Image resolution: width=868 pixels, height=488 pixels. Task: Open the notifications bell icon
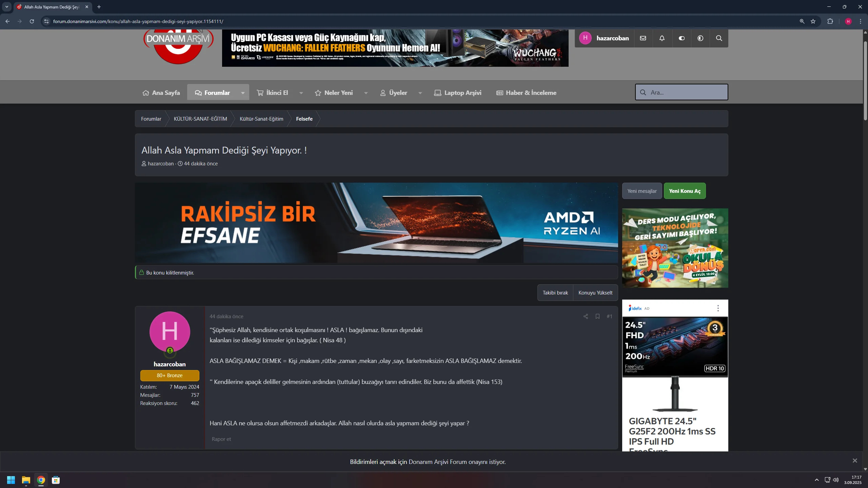point(662,38)
